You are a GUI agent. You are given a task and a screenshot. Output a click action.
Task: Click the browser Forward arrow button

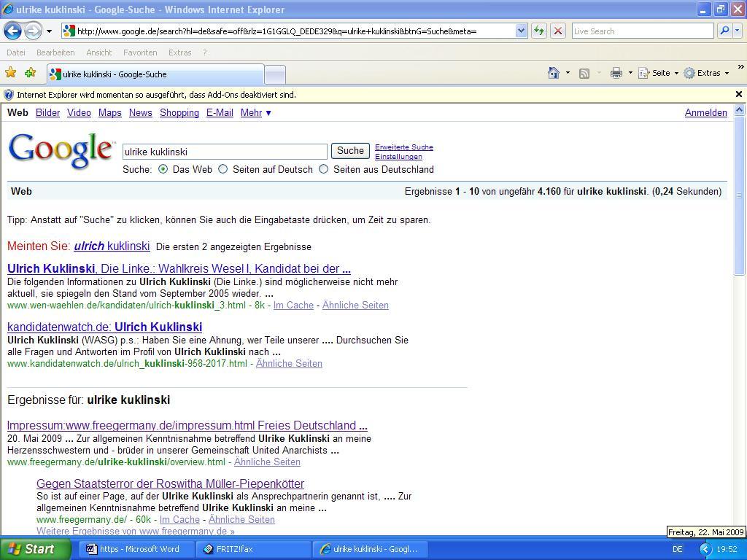(x=33, y=31)
